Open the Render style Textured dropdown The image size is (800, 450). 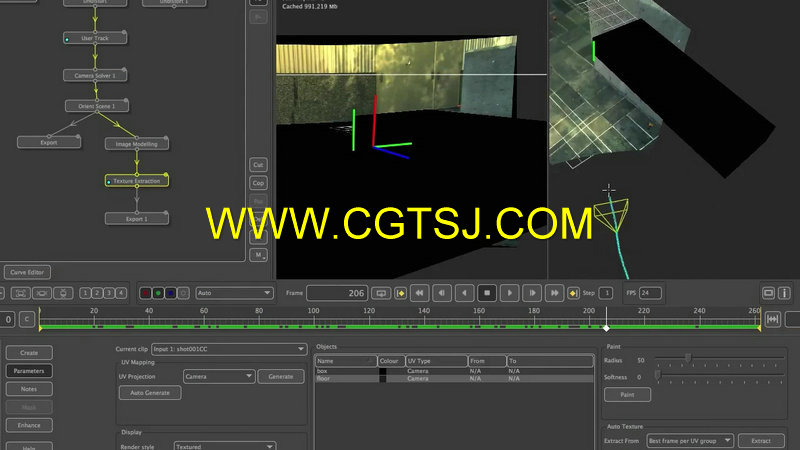225,446
